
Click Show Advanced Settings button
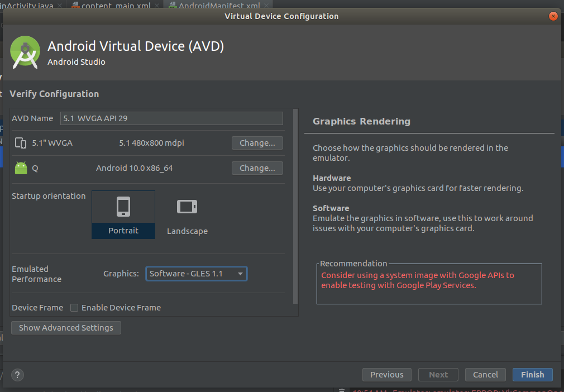66,328
